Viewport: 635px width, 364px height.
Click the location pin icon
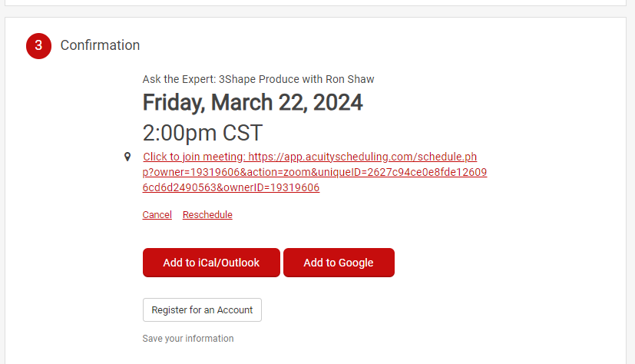coord(127,157)
